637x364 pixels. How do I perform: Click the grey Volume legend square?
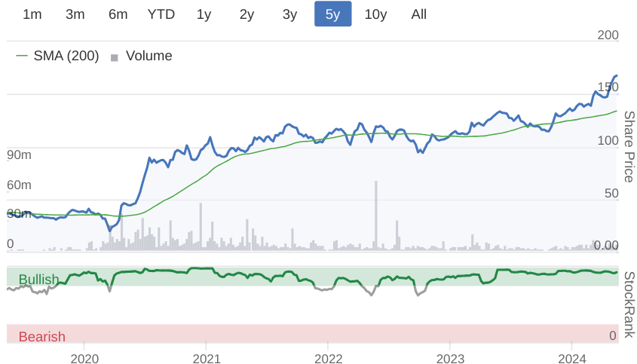(x=115, y=58)
